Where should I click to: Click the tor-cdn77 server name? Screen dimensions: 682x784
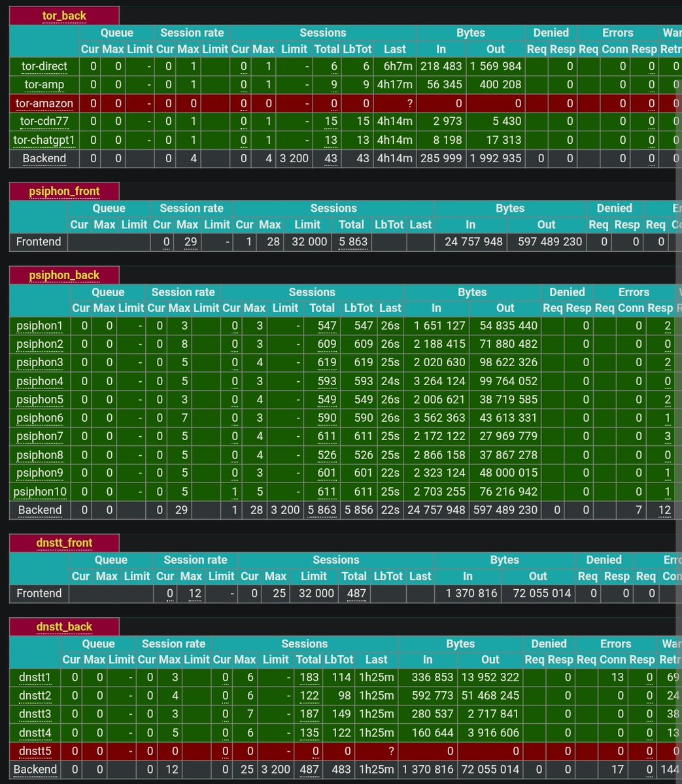tap(44, 121)
